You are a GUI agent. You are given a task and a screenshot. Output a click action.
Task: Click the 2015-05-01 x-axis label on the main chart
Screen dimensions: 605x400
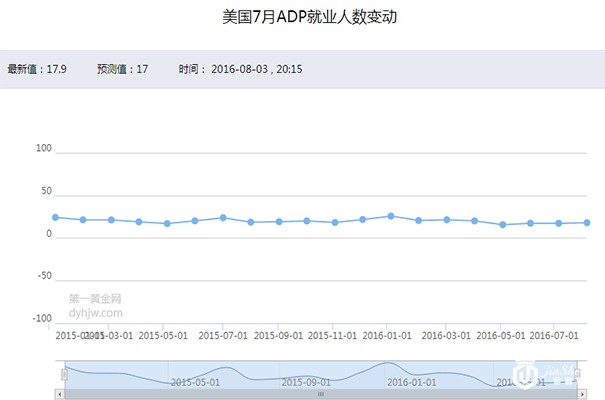pyautogui.click(x=163, y=336)
